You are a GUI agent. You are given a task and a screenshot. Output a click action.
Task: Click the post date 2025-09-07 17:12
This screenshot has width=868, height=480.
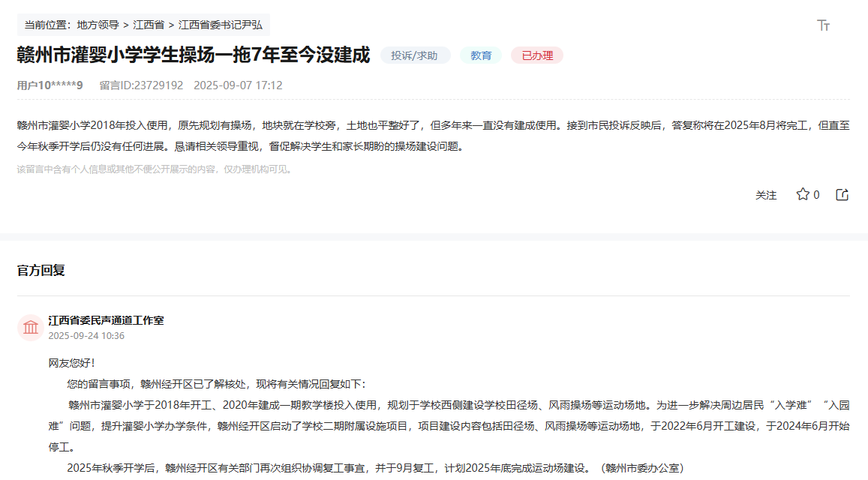(x=238, y=85)
